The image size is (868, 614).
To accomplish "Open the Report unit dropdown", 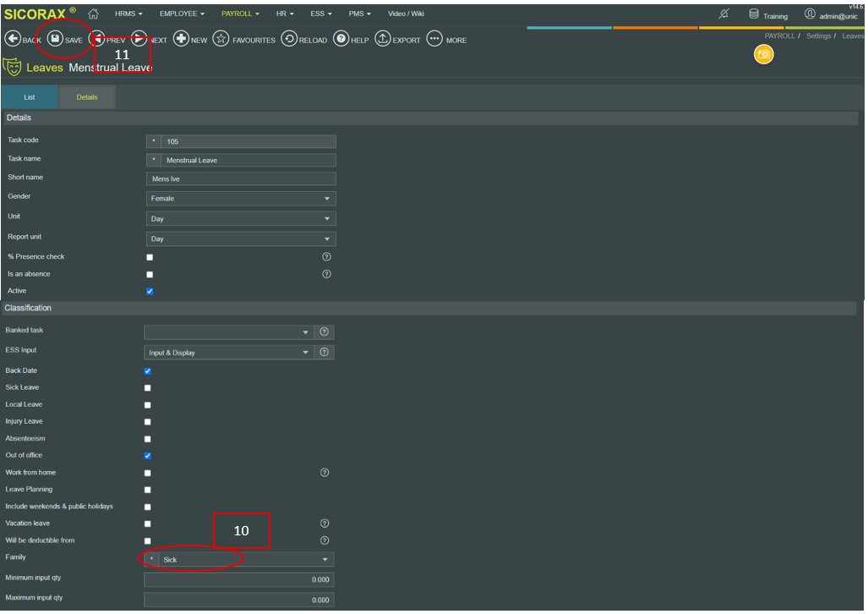I will click(241, 238).
